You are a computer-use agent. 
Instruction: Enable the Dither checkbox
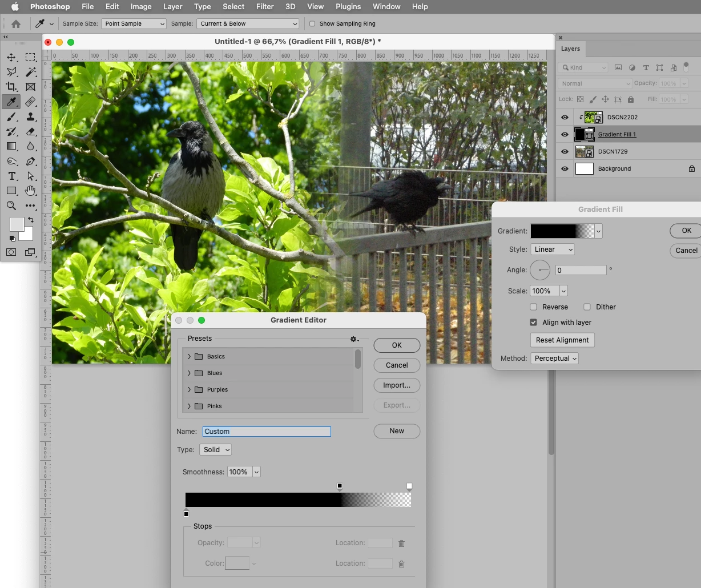click(587, 307)
